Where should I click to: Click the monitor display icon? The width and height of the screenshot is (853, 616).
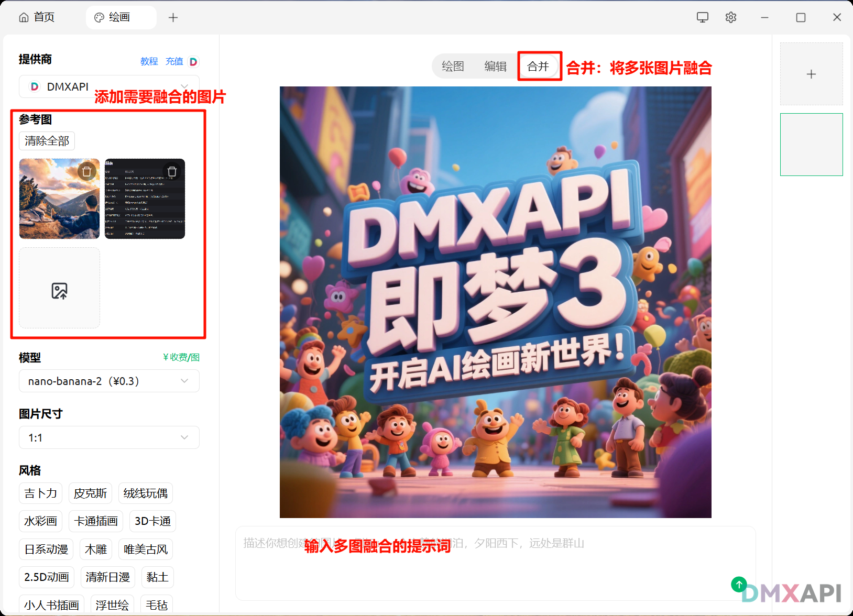(703, 17)
